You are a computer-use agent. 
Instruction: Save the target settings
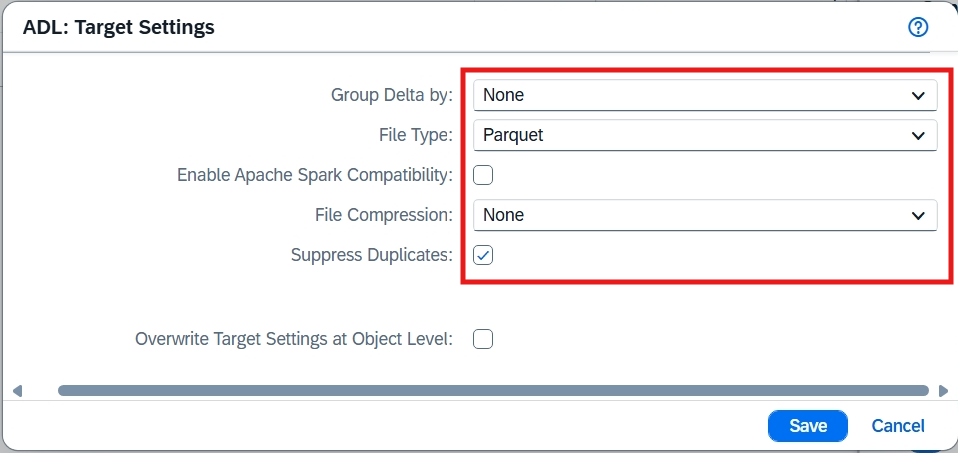coord(807,426)
